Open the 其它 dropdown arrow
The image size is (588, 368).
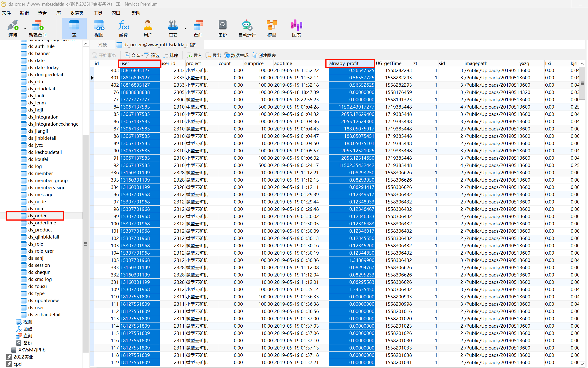point(185,29)
